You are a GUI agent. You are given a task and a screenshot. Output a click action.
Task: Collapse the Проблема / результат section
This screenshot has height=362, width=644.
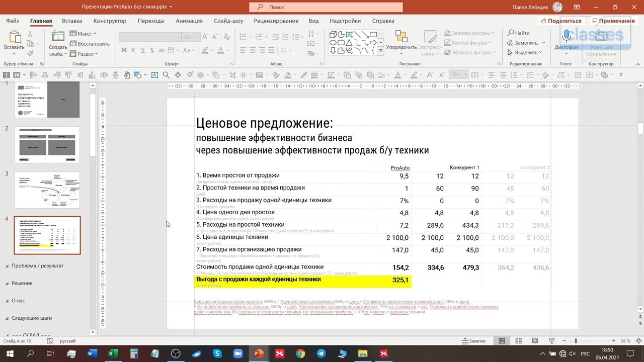[x=7, y=266]
